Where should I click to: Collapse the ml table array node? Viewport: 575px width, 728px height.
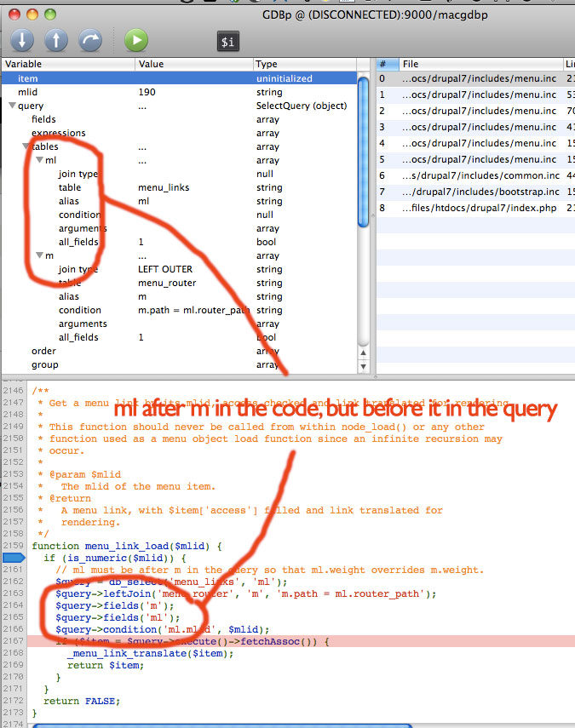pyautogui.click(x=40, y=160)
